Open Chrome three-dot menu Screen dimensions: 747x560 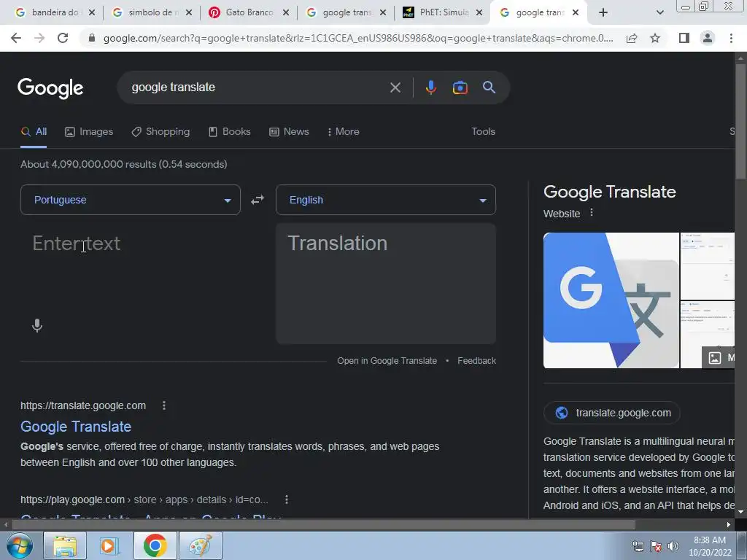731,38
